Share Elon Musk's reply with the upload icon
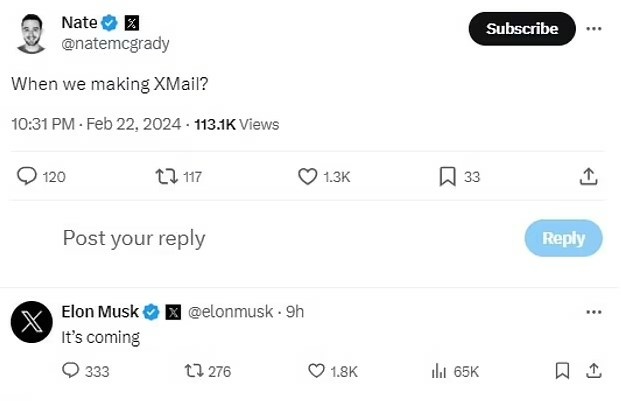621x401 pixels. tap(594, 371)
